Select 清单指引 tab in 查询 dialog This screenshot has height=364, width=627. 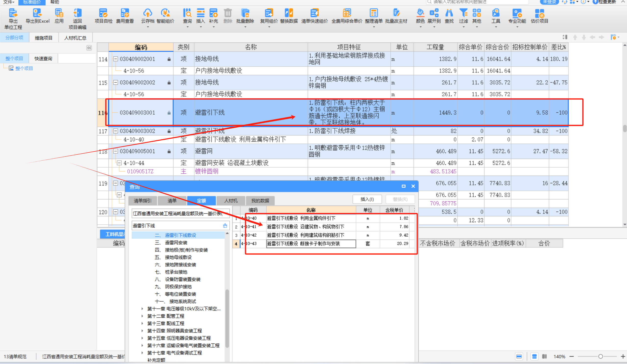coord(143,201)
